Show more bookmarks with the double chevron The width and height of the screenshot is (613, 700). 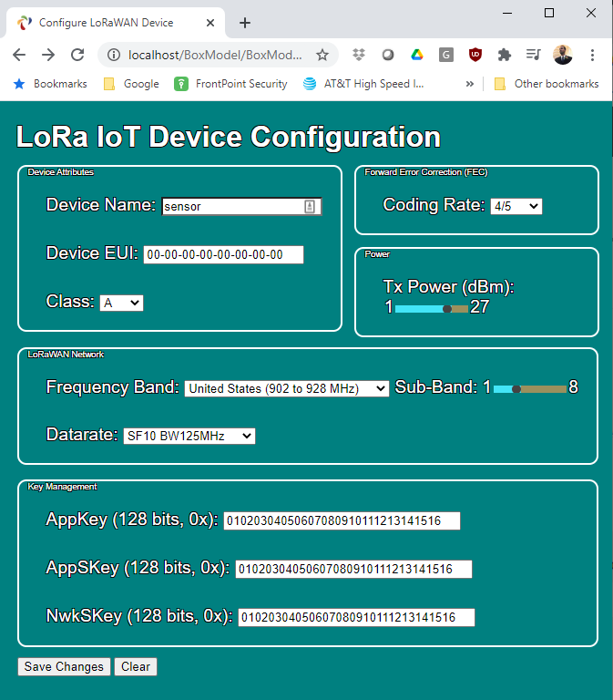click(x=469, y=84)
